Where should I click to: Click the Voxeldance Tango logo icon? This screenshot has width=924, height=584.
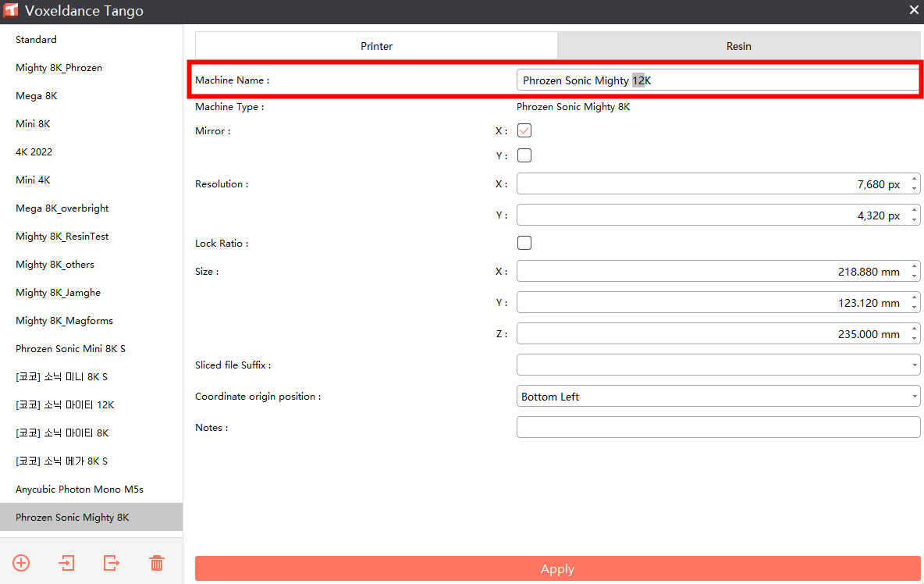click(11, 11)
